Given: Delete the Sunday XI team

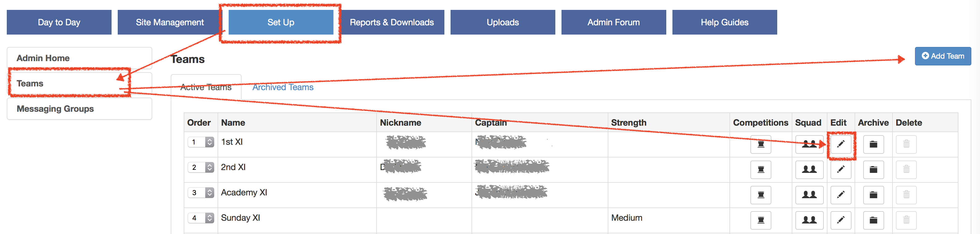Looking at the screenshot, I should [906, 220].
